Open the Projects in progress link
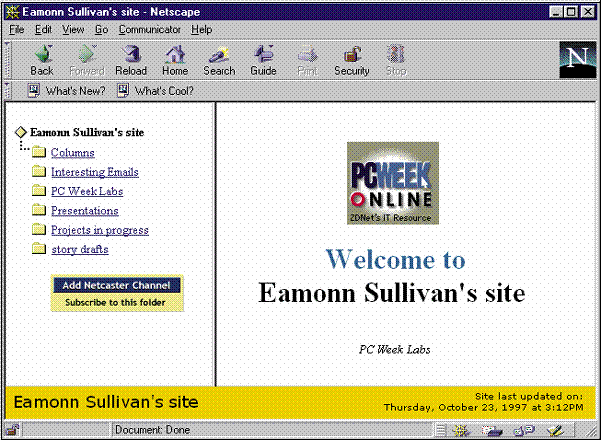The image size is (601, 440). tap(100, 230)
